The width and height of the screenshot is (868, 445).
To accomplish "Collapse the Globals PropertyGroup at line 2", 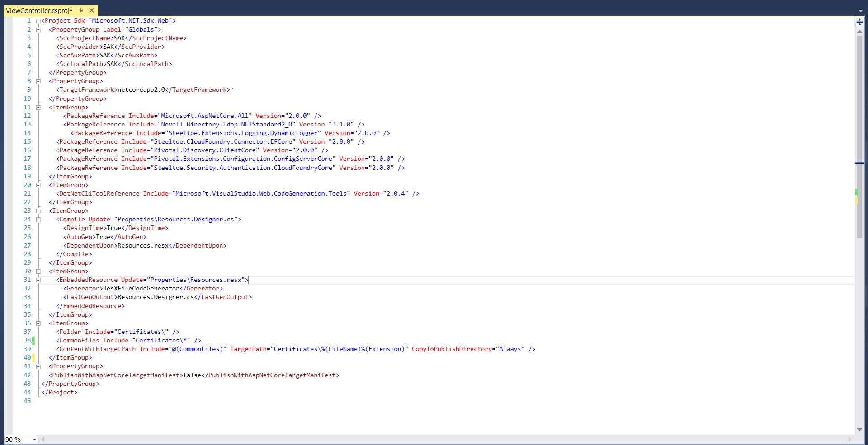I will pyautogui.click(x=39, y=29).
